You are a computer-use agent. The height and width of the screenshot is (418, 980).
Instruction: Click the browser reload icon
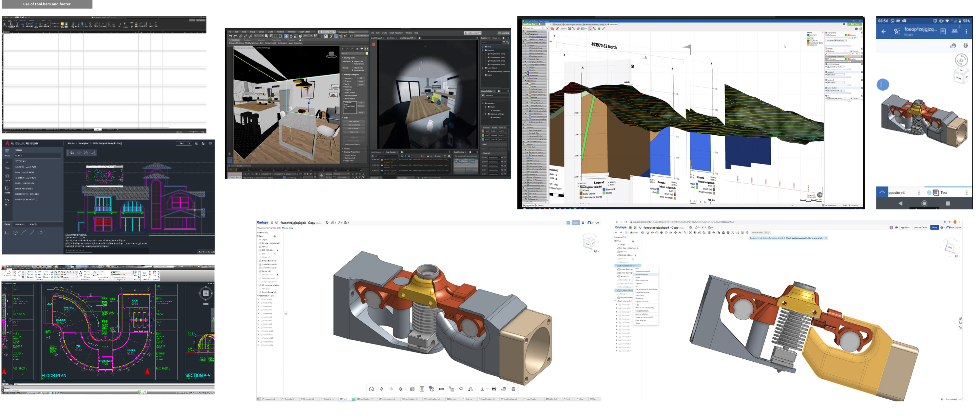626,222
